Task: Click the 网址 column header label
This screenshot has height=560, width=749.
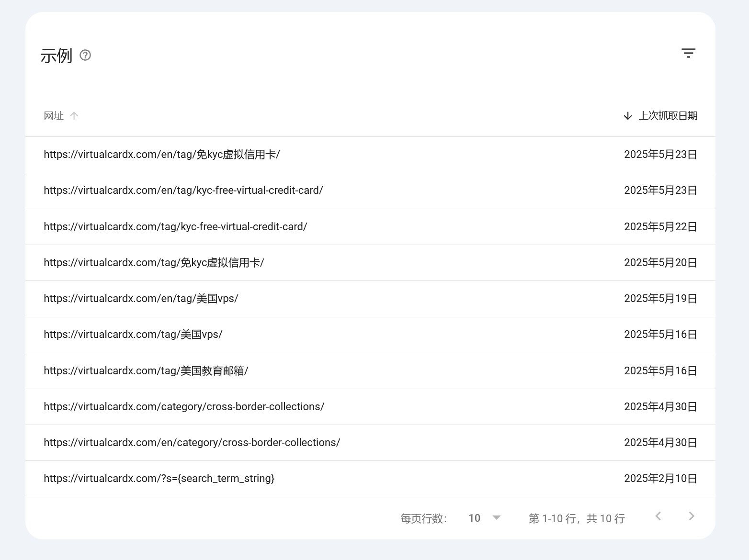Action: point(54,116)
